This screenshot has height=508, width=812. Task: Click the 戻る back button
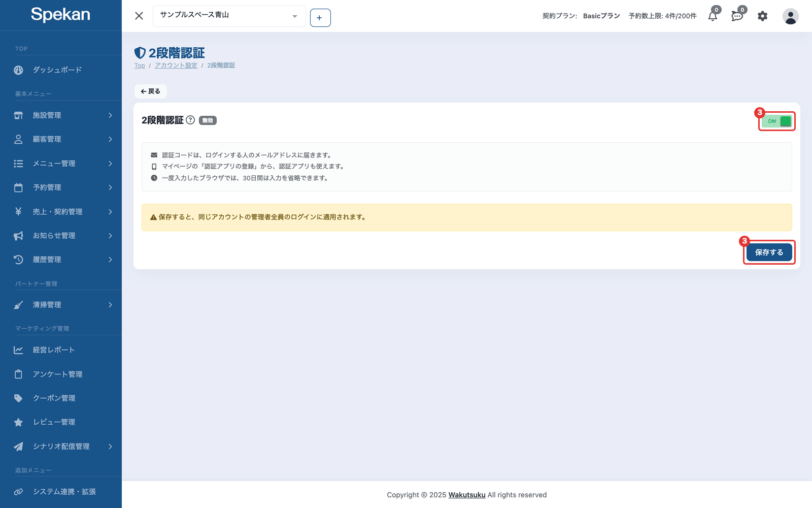[150, 91]
